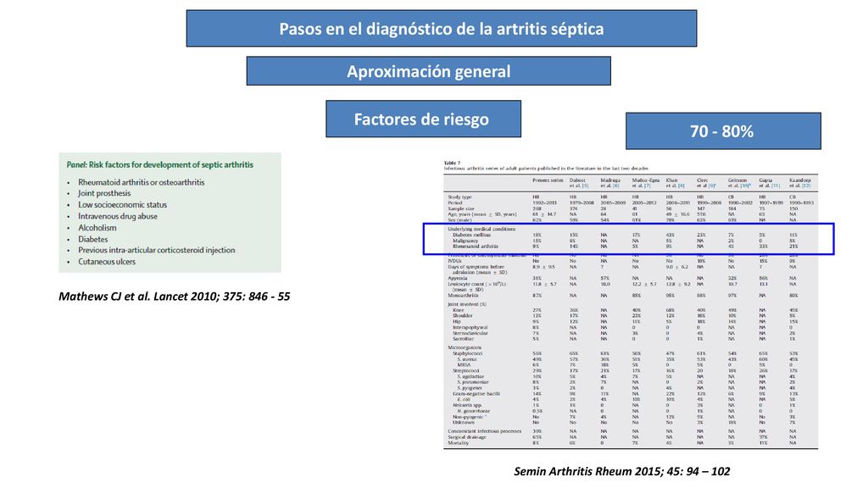Select 'Muñoz-Egea et al.' column header
The image size is (868, 488).
tap(645, 183)
